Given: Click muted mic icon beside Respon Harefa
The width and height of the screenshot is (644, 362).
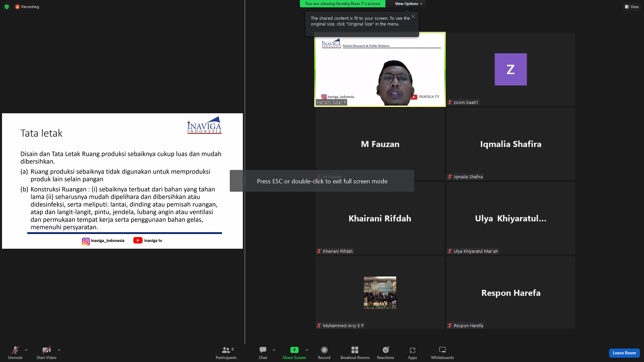Looking at the screenshot, I should coord(450,326).
